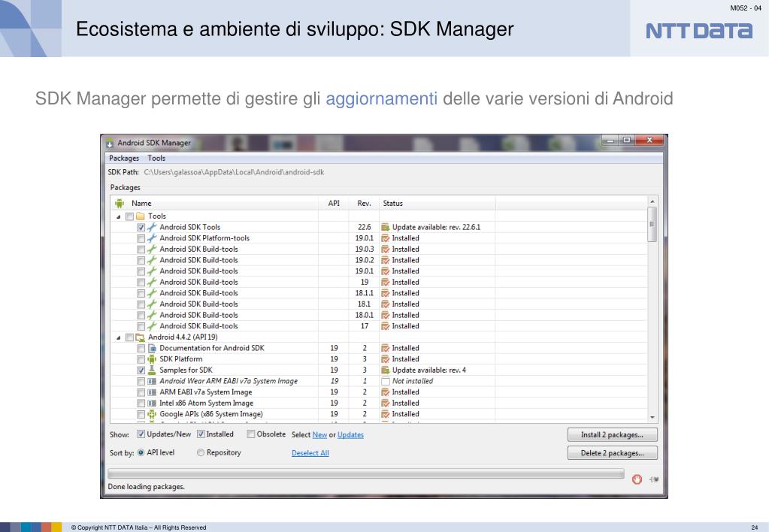Click the Android SDK Manager title bar icon
This screenshot has width=769, height=532.
point(110,144)
